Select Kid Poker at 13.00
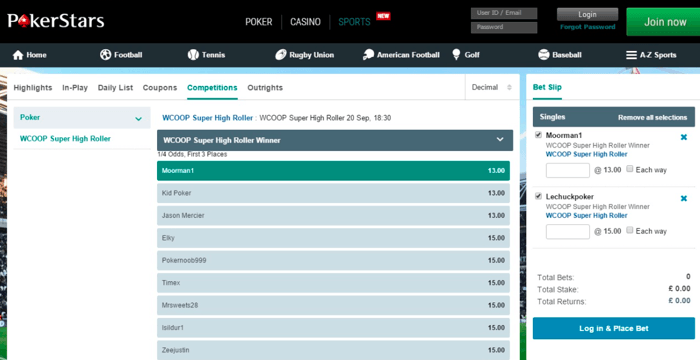The width and height of the screenshot is (700, 360). click(333, 193)
